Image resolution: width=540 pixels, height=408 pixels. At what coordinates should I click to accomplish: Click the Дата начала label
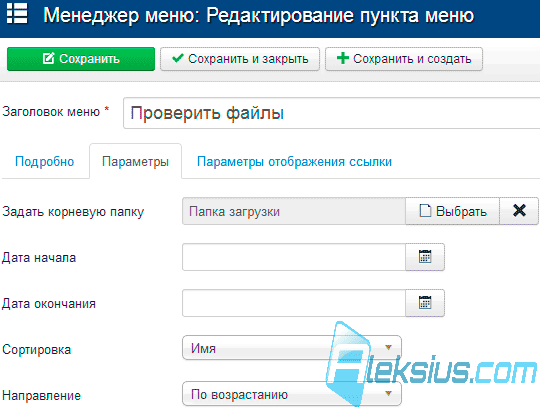[x=39, y=258]
